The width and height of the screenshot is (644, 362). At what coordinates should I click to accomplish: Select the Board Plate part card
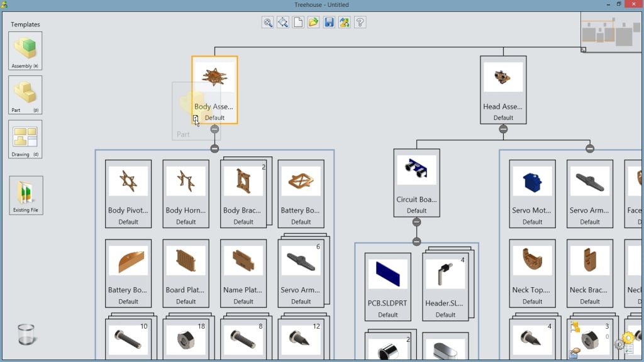(186, 273)
